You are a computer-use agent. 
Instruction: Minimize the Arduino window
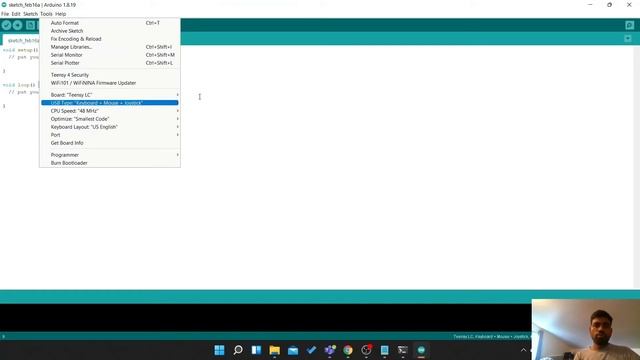[590, 5]
